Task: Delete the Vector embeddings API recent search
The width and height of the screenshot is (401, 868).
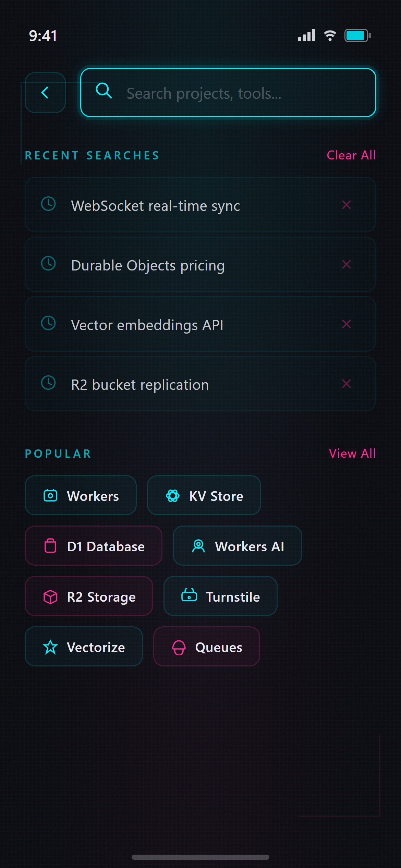Action: (x=347, y=324)
